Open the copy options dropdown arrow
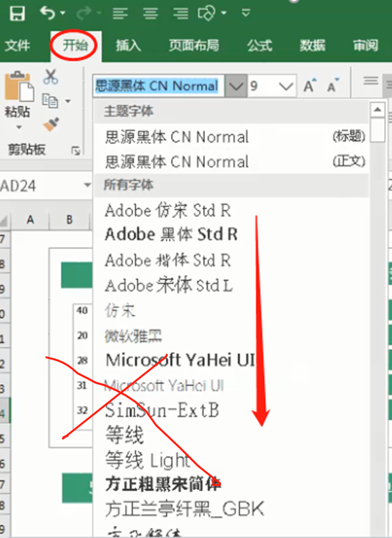The width and height of the screenshot is (392, 538). click(68, 101)
